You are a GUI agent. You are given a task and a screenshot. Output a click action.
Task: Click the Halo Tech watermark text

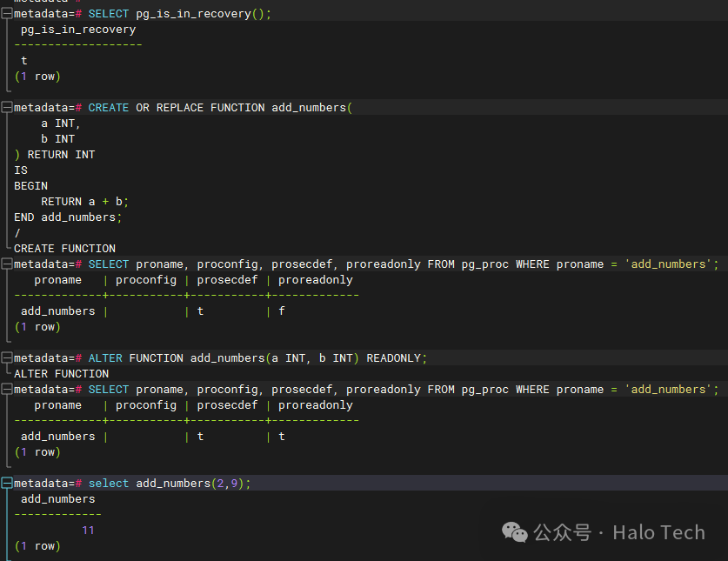(658, 532)
